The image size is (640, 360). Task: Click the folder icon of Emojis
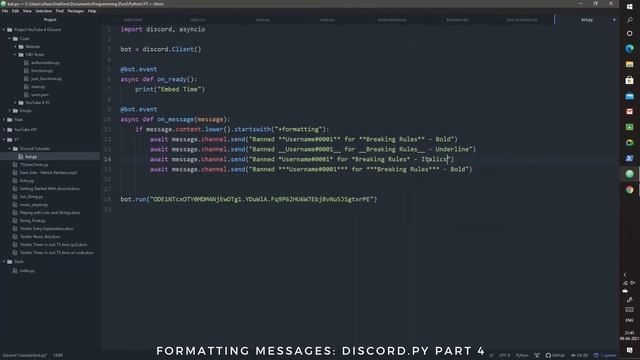[16, 111]
